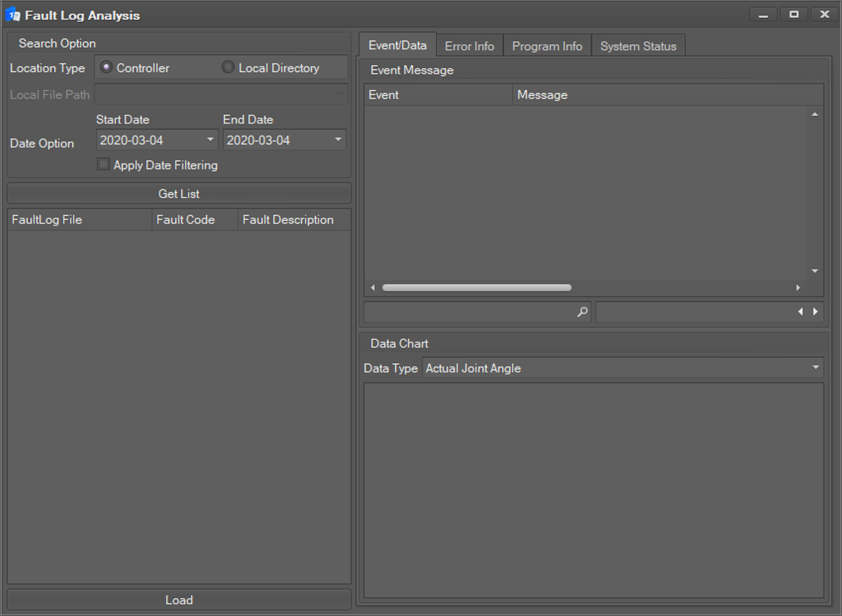
Task: Click the Fault Log Analysis app icon
Action: coord(13,15)
